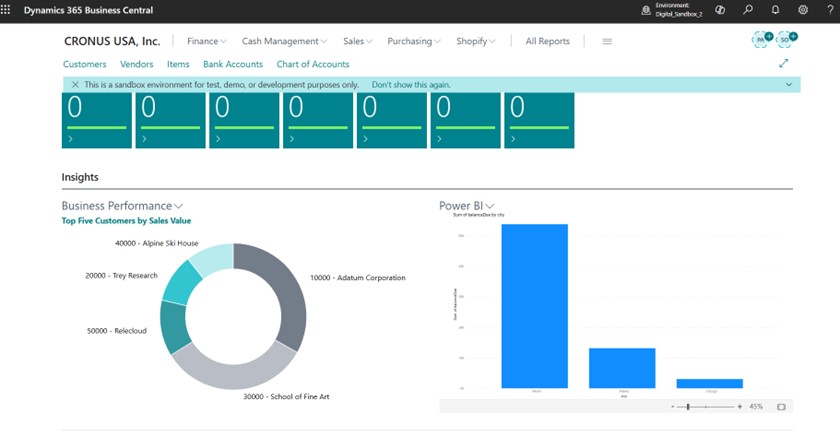The height and width of the screenshot is (437, 840).
Task: Click the environment sandbox icon
Action: click(x=646, y=10)
